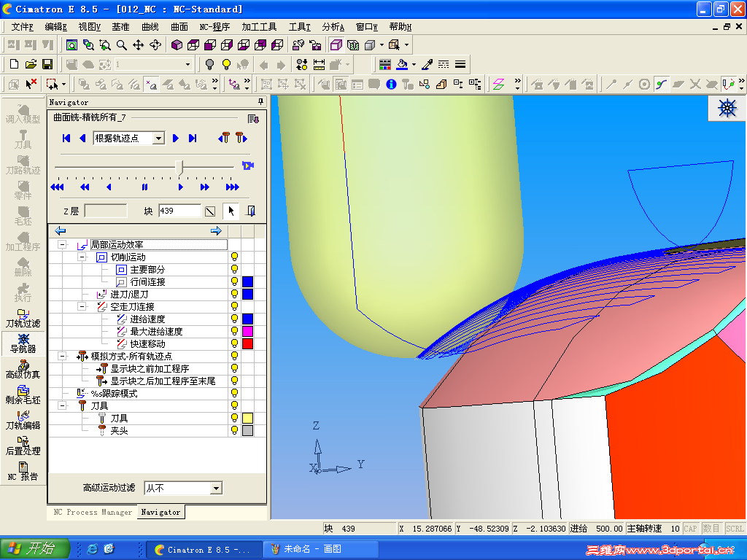Viewport: 747px width, 560px height.
Task: Toggle light bulb for 进刀/退刀 row
Action: (234, 295)
